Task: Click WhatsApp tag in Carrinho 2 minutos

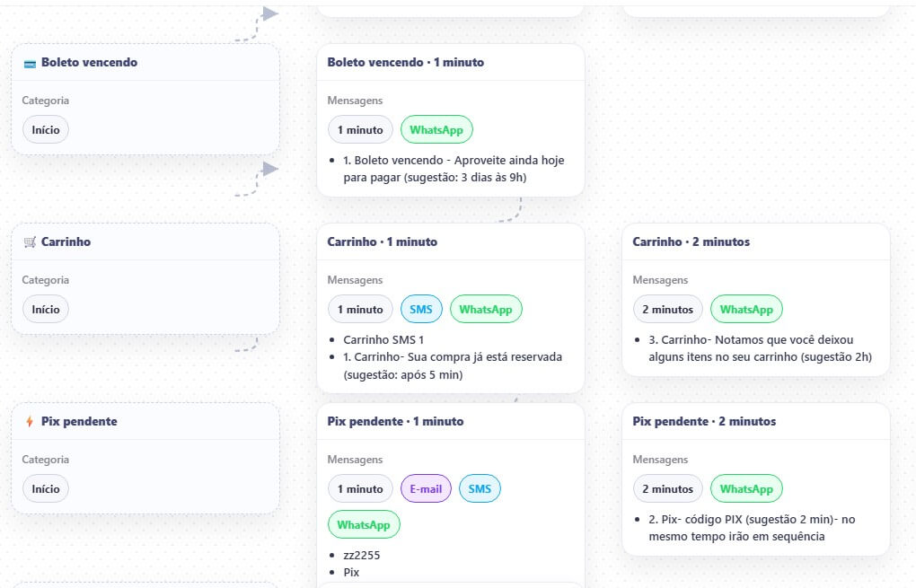Action: (x=746, y=310)
